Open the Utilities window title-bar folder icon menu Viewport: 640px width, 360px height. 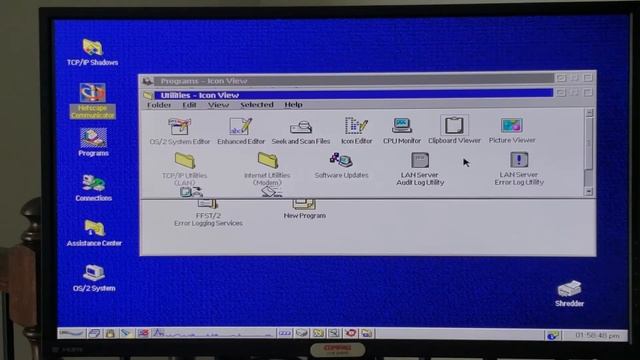click(x=148, y=96)
